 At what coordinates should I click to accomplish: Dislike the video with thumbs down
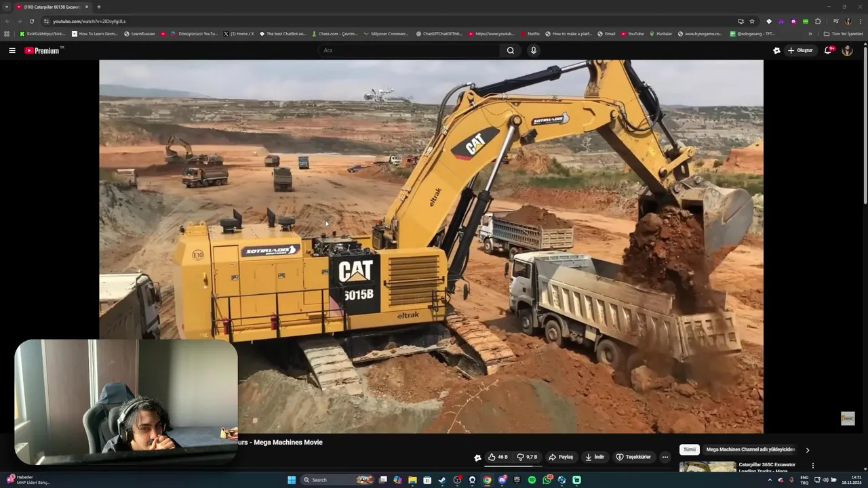point(527,457)
